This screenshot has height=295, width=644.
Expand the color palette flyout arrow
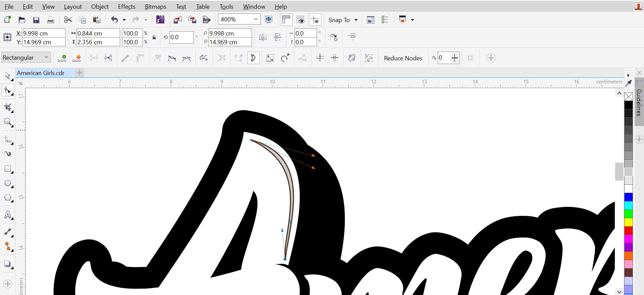(628, 75)
